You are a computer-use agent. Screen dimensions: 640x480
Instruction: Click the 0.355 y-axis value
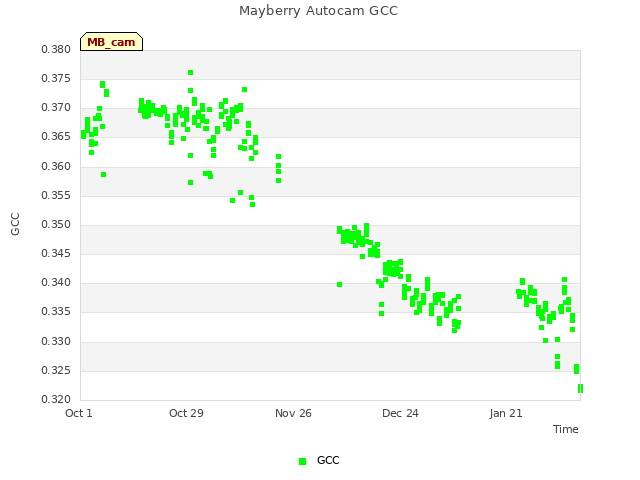[x=56, y=196]
